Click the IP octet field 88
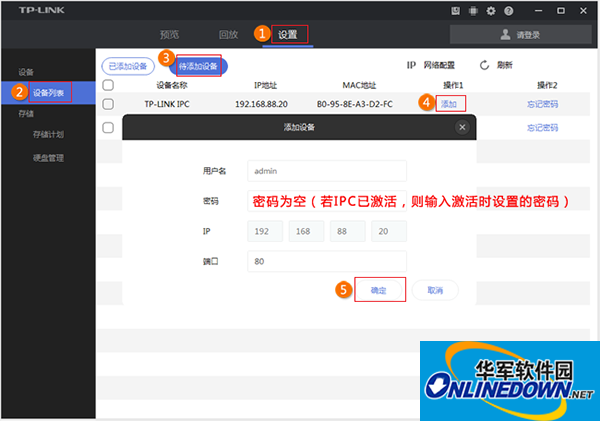The height and width of the screenshot is (421, 600). 347,231
